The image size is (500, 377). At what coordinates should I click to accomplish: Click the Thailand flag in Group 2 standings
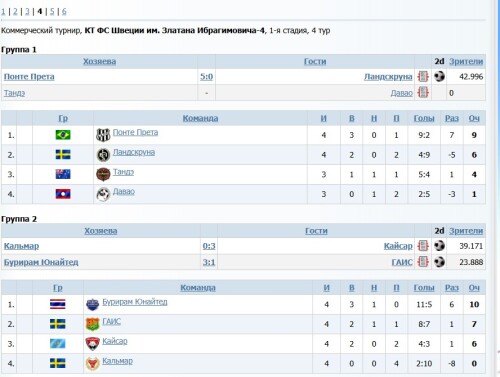tap(58, 304)
